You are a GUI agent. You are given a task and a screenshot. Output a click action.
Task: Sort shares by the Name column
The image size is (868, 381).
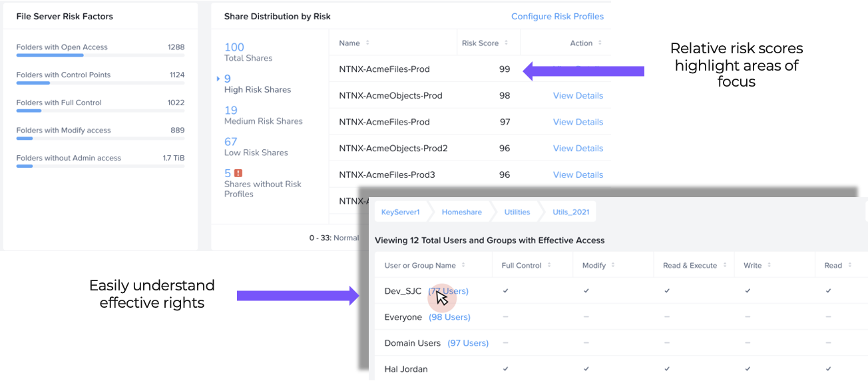pos(367,43)
